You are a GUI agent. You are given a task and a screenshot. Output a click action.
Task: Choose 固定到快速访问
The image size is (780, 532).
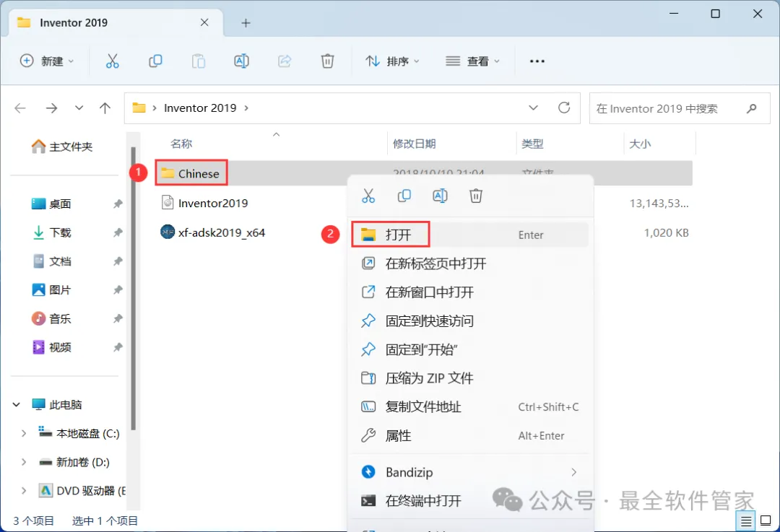[470, 321]
